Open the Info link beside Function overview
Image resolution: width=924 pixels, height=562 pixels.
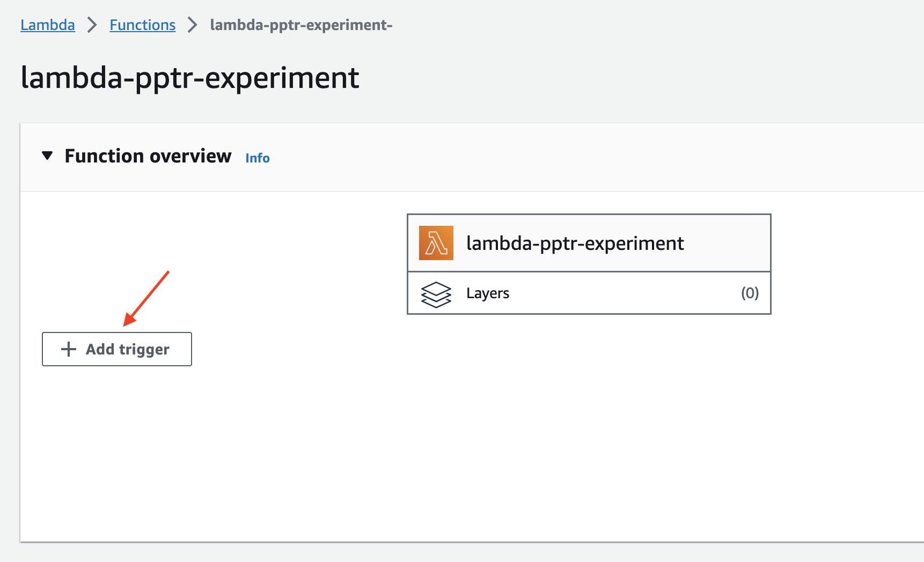258,158
